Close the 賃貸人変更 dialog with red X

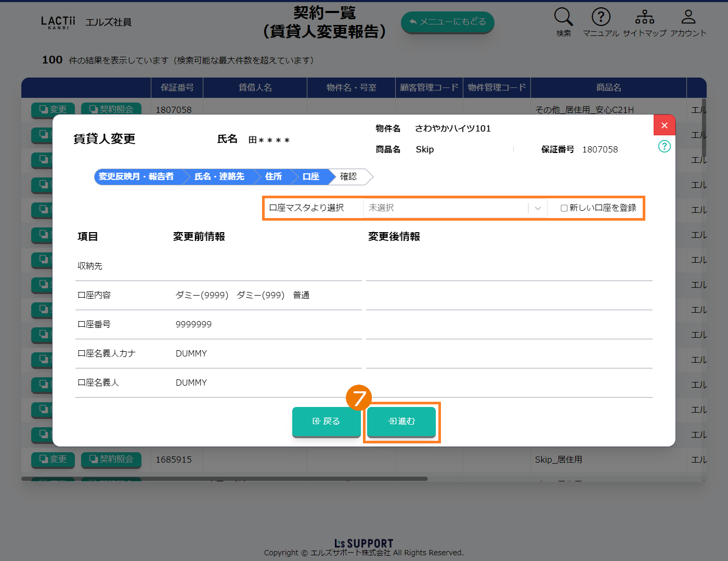click(x=664, y=125)
